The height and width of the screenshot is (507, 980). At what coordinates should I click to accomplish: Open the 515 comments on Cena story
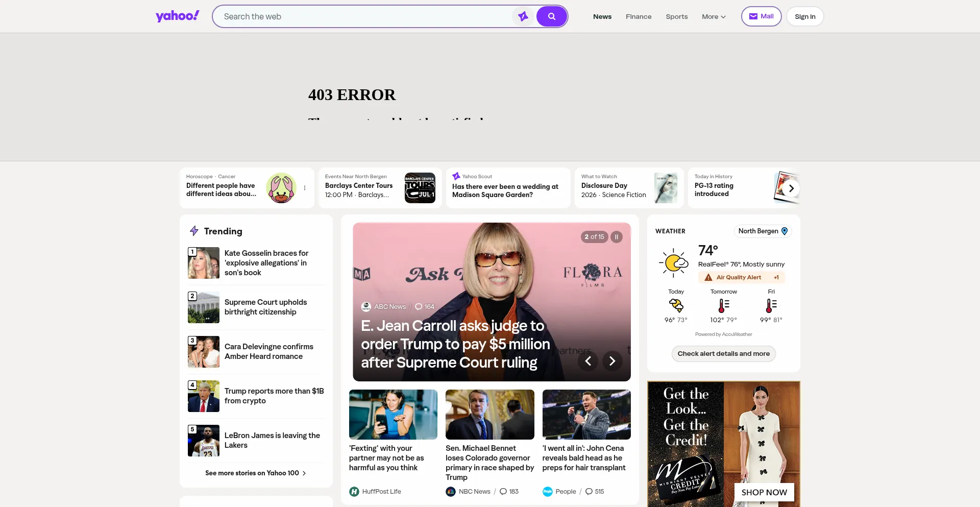[595, 492]
